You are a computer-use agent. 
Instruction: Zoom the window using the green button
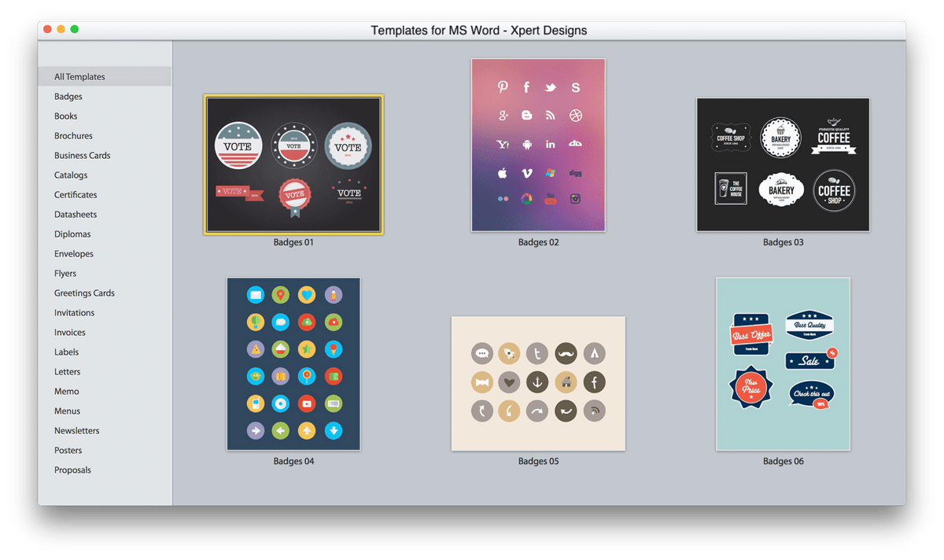(x=74, y=29)
